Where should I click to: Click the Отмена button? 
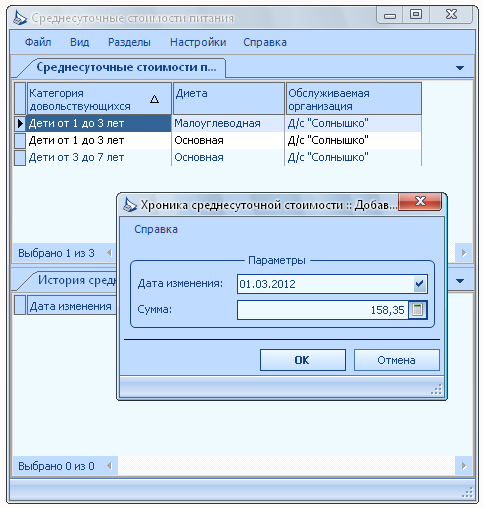[397, 360]
